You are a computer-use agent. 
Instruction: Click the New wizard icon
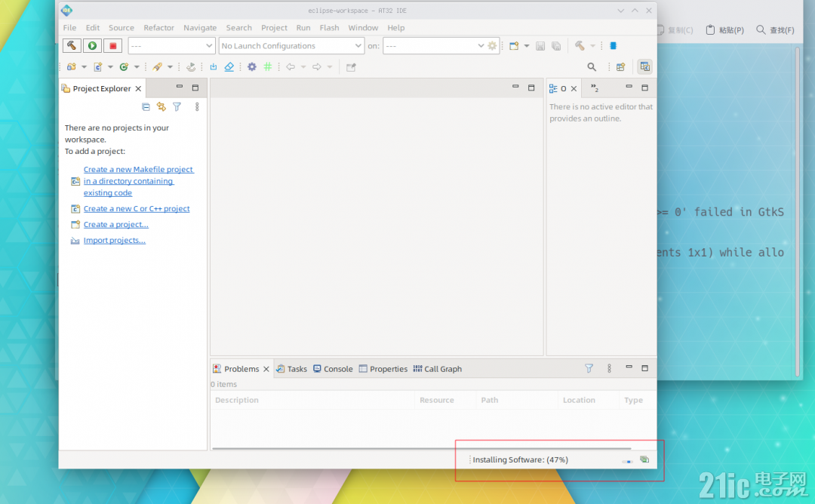[514, 46]
